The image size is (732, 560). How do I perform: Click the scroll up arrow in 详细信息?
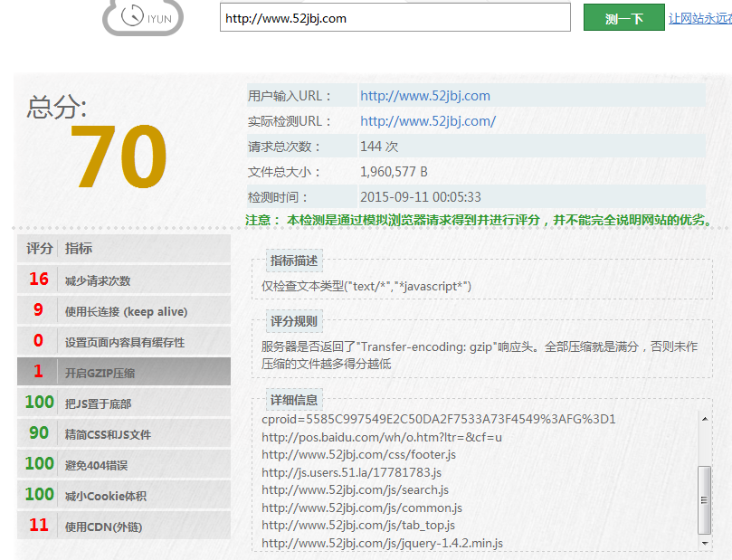[x=705, y=418]
